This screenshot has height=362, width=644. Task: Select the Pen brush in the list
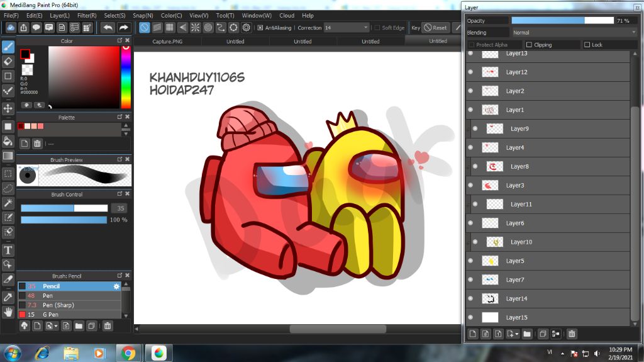pos(69,296)
